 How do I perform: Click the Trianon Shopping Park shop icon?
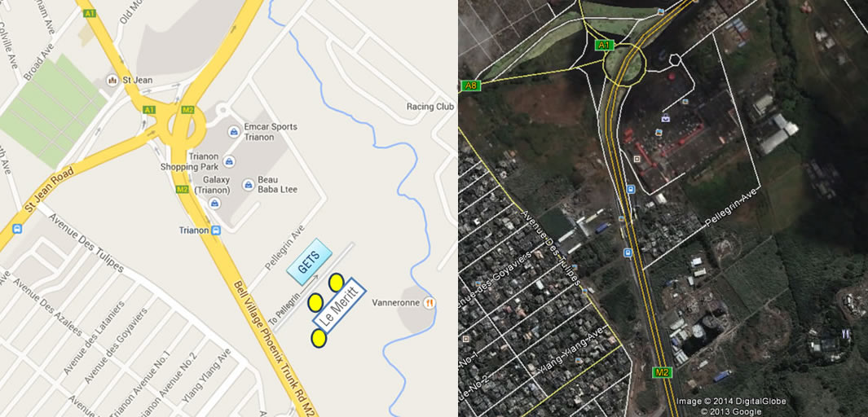228,161
